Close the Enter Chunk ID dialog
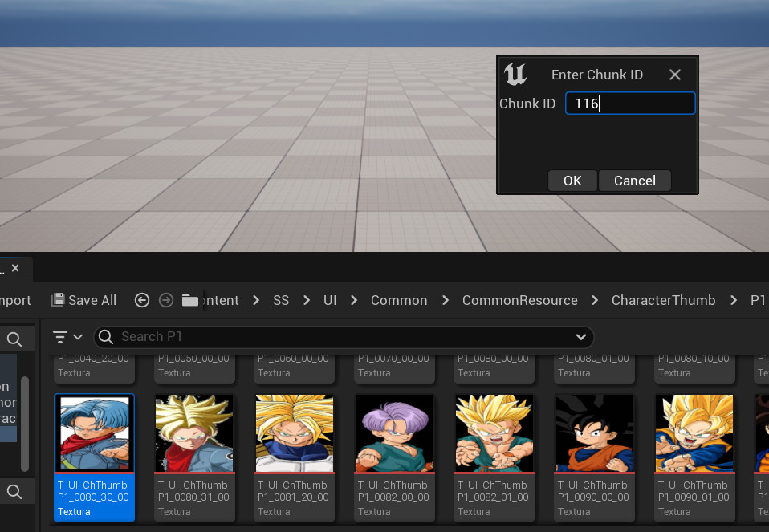The image size is (769, 532). pos(675,75)
